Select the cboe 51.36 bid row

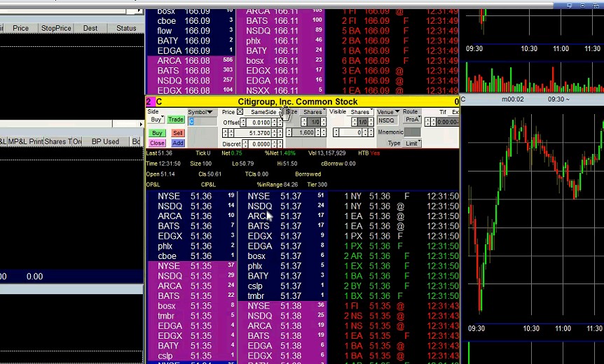coord(192,256)
